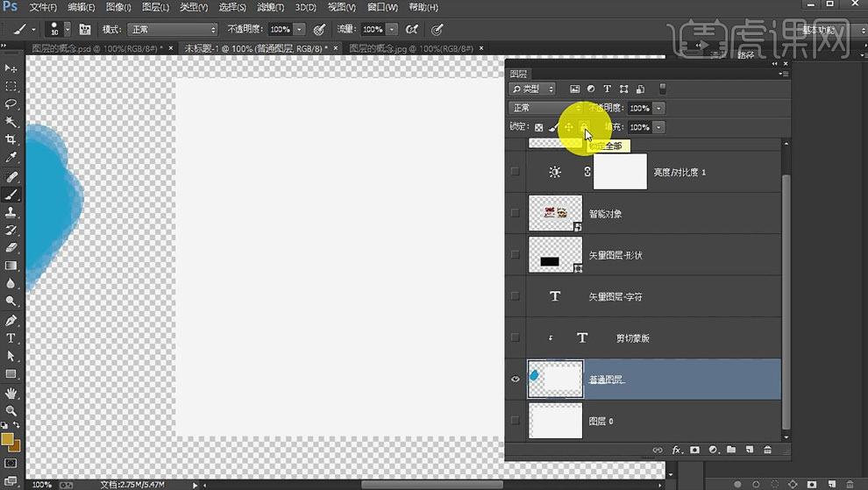The height and width of the screenshot is (490, 868).
Task: Show the 剪切蒙版 layer
Action: pos(516,337)
